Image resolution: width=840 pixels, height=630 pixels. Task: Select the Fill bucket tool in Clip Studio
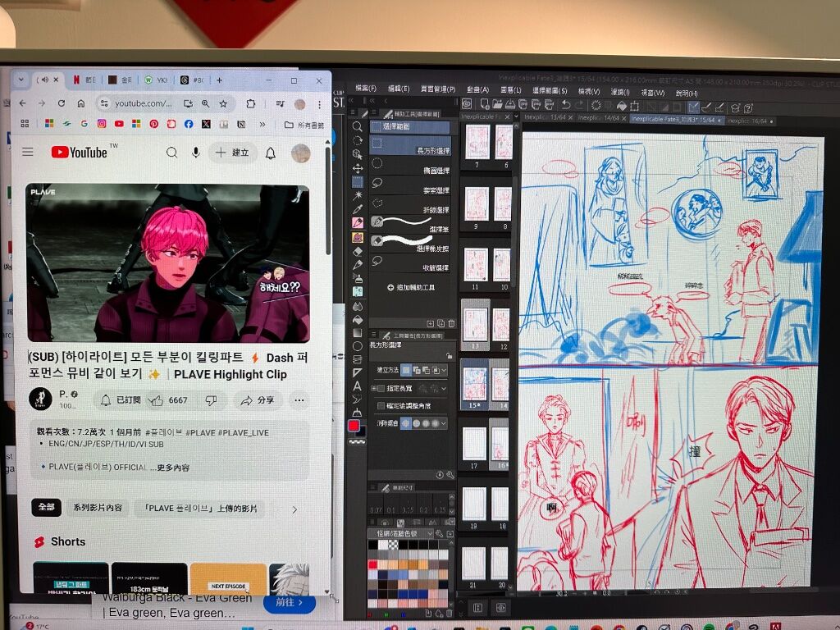click(358, 319)
